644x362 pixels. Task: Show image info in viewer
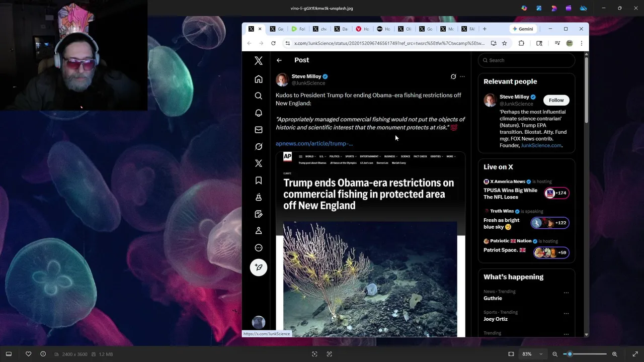pyautogui.click(x=43, y=354)
